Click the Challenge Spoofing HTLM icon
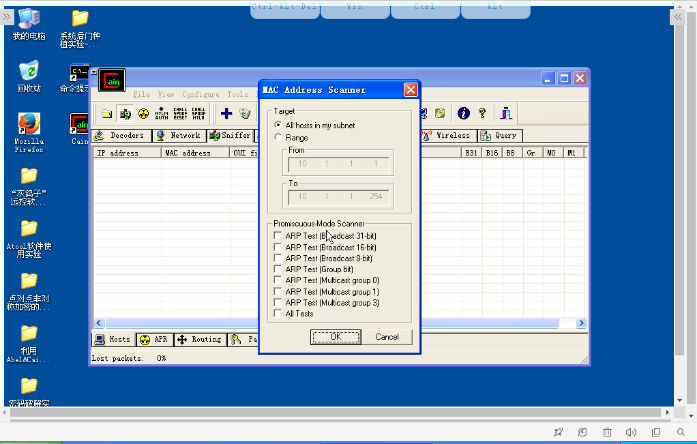The image size is (697, 444). click(198, 114)
